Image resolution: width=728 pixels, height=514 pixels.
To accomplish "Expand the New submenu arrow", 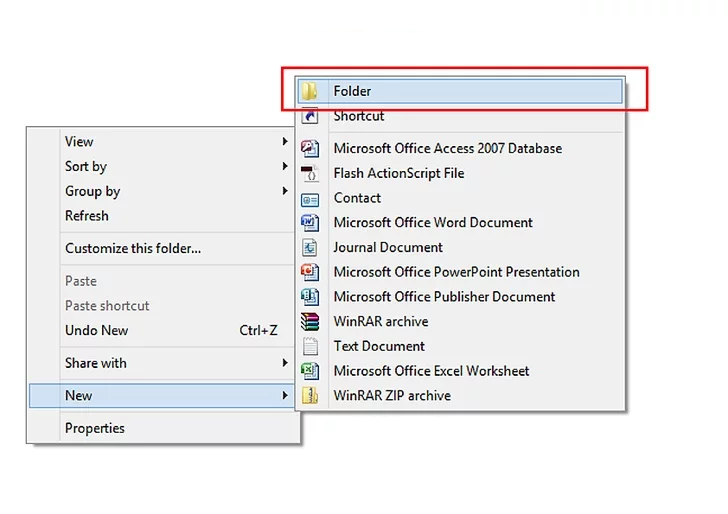I will tap(285, 396).
